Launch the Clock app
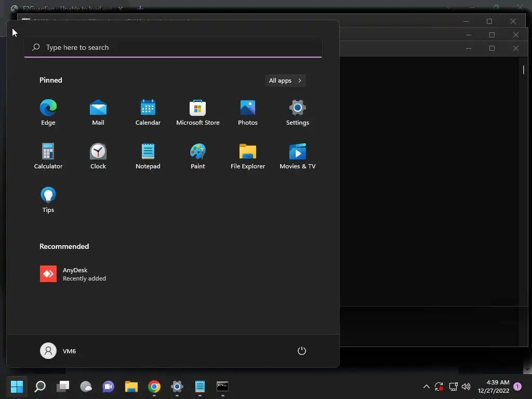The height and width of the screenshot is (399, 532). [98, 156]
